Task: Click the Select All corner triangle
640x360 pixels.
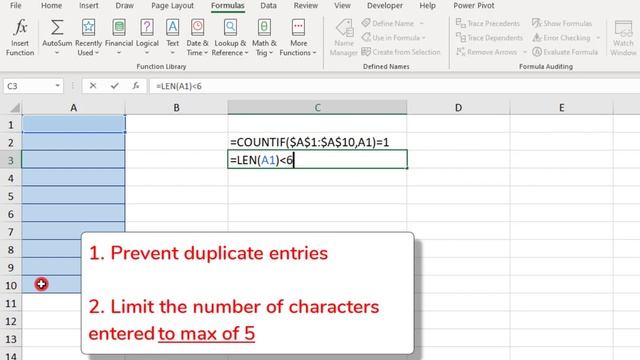Action: [14, 108]
